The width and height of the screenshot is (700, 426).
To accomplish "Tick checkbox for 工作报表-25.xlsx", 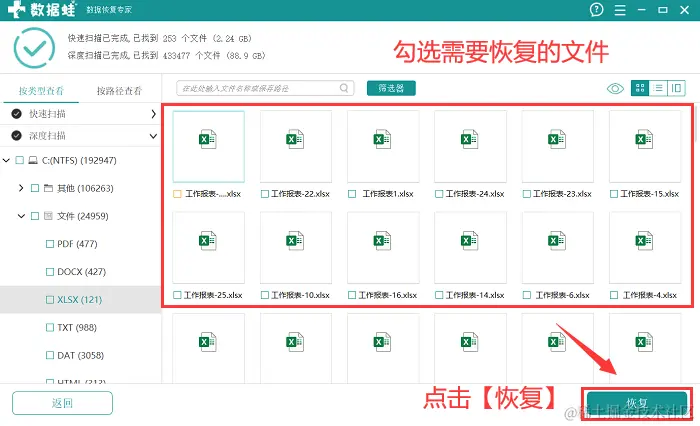I will [177, 295].
